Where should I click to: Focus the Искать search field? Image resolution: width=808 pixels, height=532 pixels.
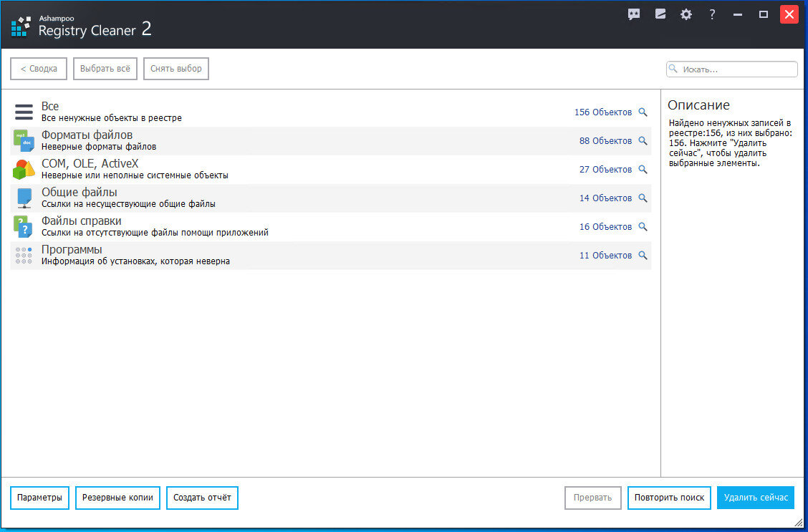coord(732,69)
